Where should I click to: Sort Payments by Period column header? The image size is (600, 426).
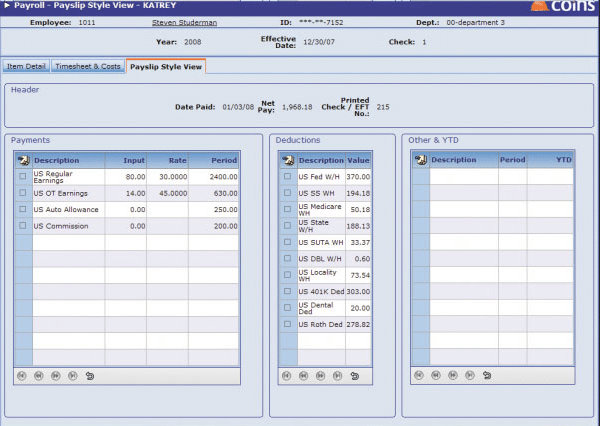(214, 160)
